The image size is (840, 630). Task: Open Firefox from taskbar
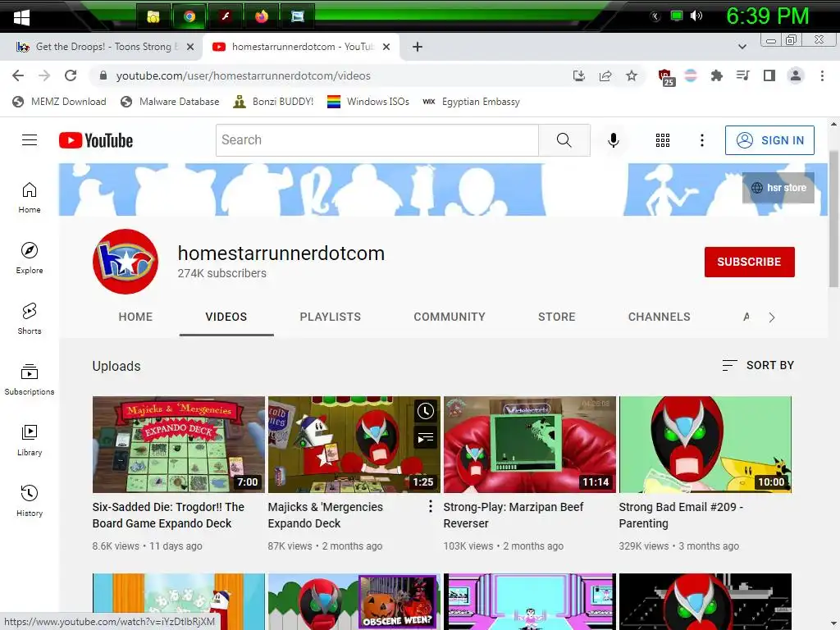pyautogui.click(x=262, y=16)
